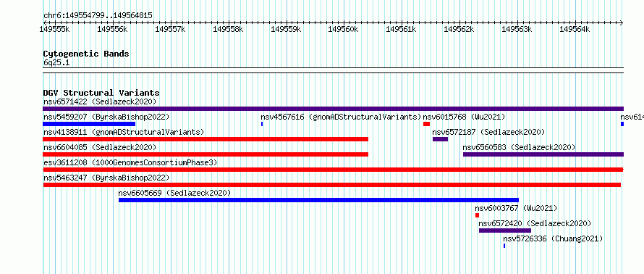Click the purple bar of nsv6571422
The height and width of the screenshot is (274, 644).
pos(333,109)
